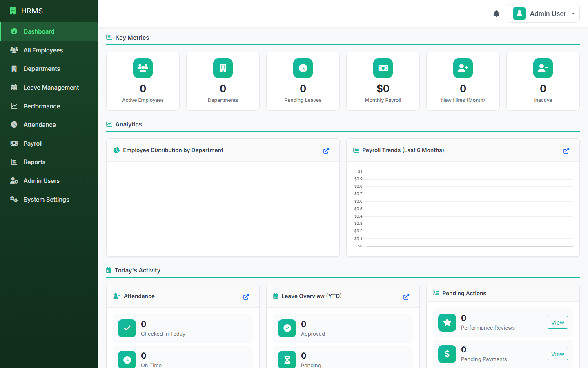Click the Departments building sidebar icon
Screen dimensions: 588x368
click(14, 69)
